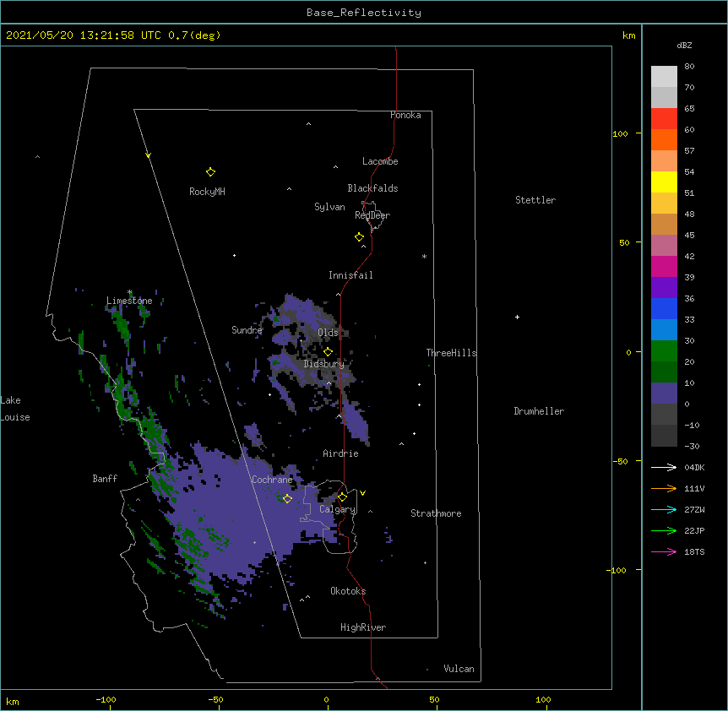
Task: Select the Calgary city label
Action: (x=338, y=509)
